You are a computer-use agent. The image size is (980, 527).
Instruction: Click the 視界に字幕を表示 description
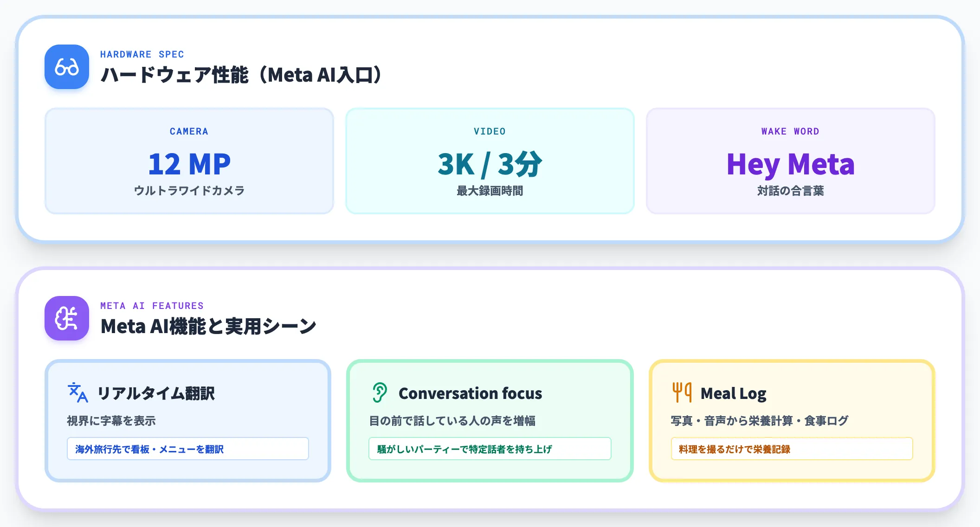pos(111,421)
